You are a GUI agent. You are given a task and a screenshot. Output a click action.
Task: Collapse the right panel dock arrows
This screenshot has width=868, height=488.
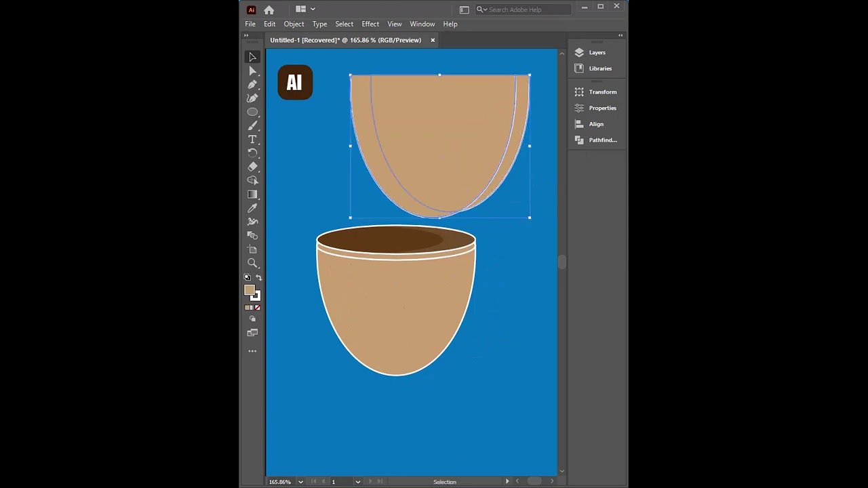[x=620, y=35]
